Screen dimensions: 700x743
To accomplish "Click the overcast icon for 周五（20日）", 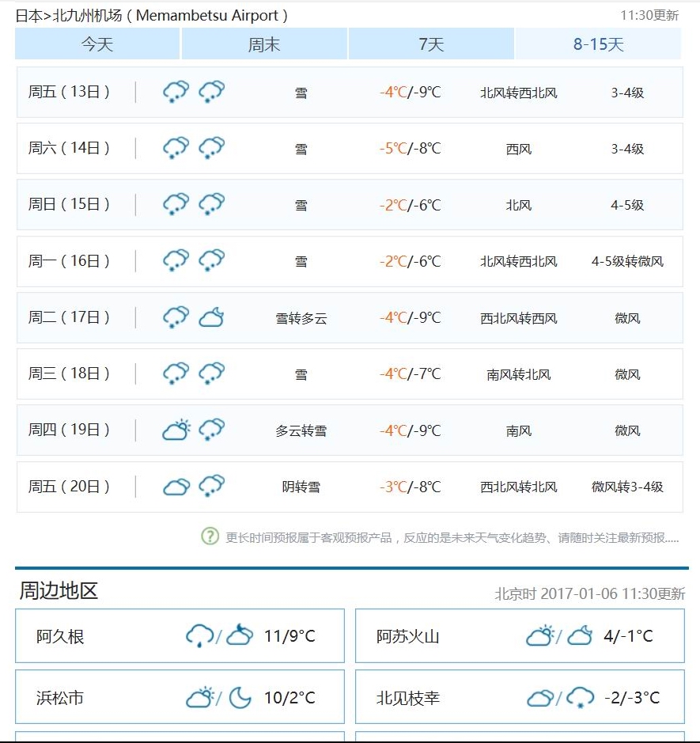I will pos(176,485).
